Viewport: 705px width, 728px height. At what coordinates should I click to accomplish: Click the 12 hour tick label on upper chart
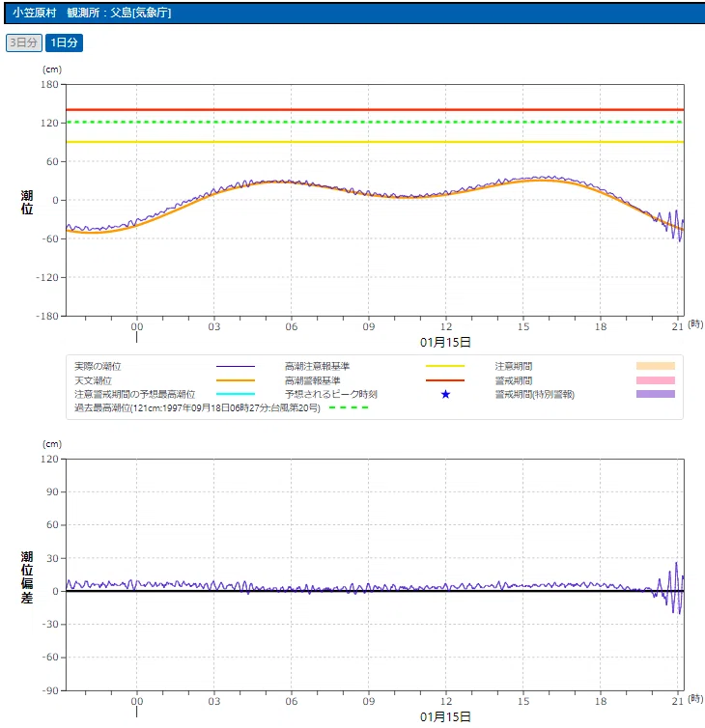[446, 327]
